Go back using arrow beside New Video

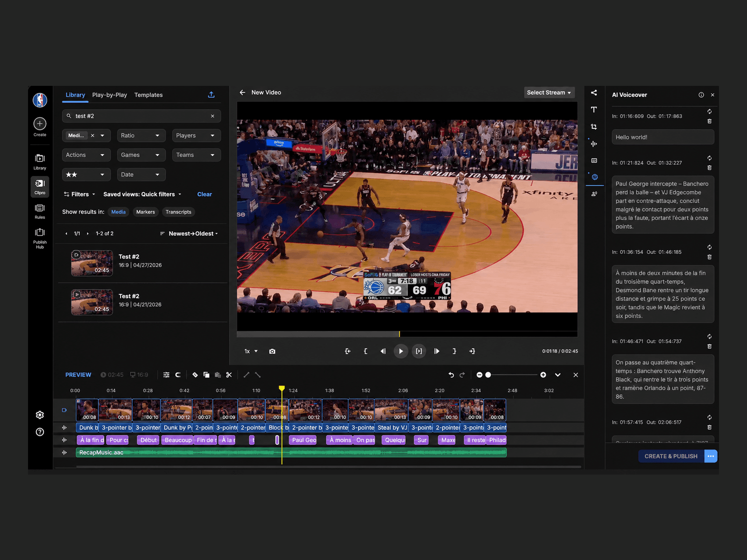pyautogui.click(x=242, y=92)
